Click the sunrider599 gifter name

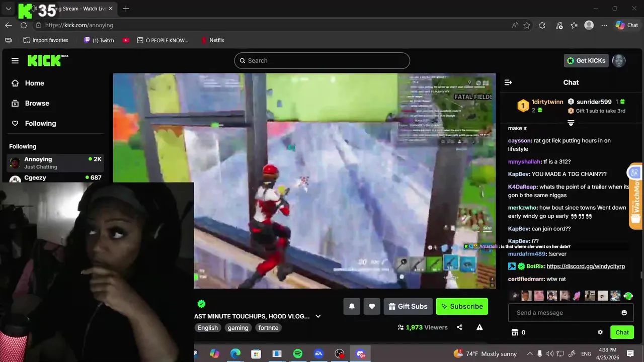point(594,102)
